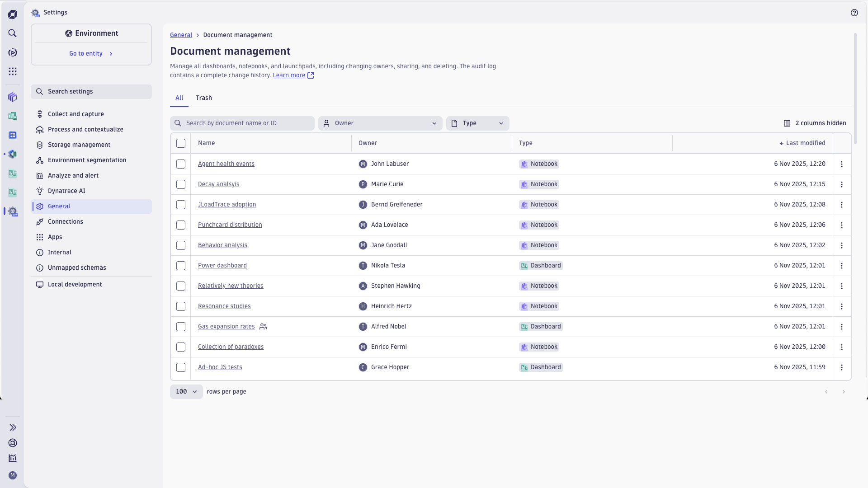The height and width of the screenshot is (488, 868).
Task: Select the Settings gear icon with NEW badge
Action: [13, 211]
